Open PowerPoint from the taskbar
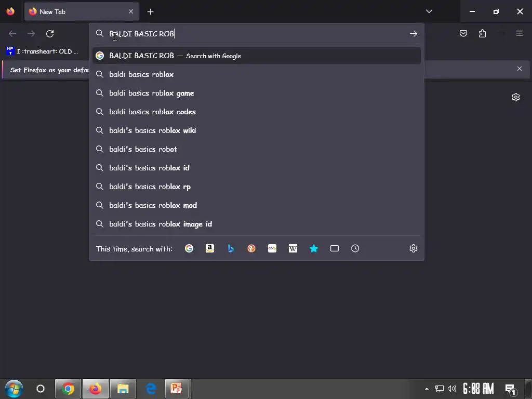This screenshot has height=399, width=532. (x=177, y=389)
